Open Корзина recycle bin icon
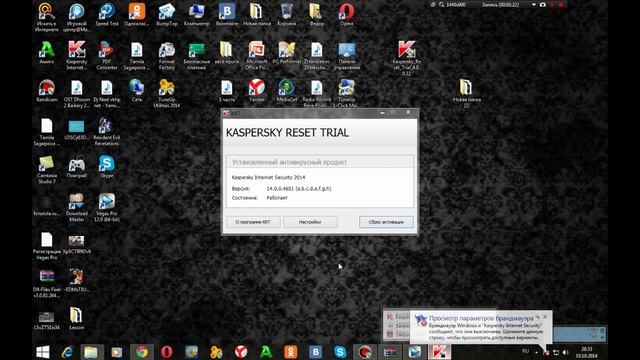 tap(287, 15)
